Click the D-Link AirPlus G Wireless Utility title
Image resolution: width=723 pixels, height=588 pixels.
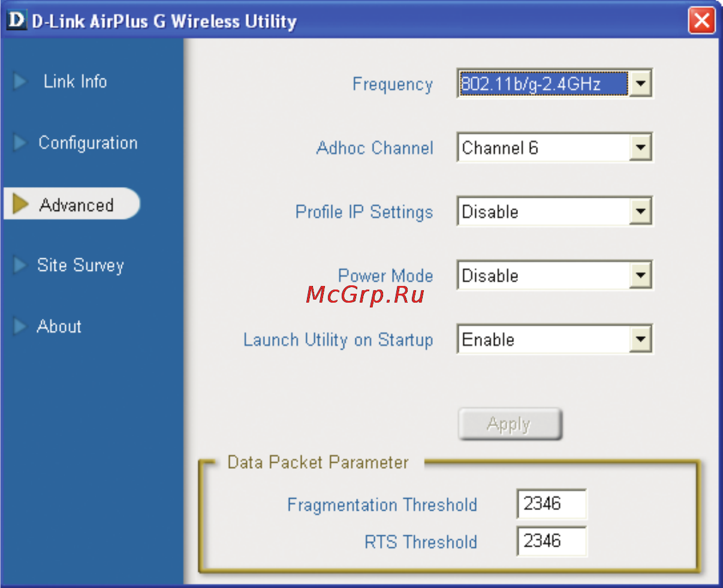(x=164, y=22)
